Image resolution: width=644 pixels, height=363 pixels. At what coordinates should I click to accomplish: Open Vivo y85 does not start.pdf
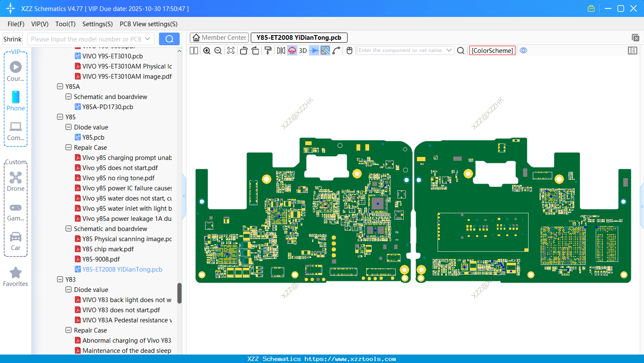click(x=120, y=168)
